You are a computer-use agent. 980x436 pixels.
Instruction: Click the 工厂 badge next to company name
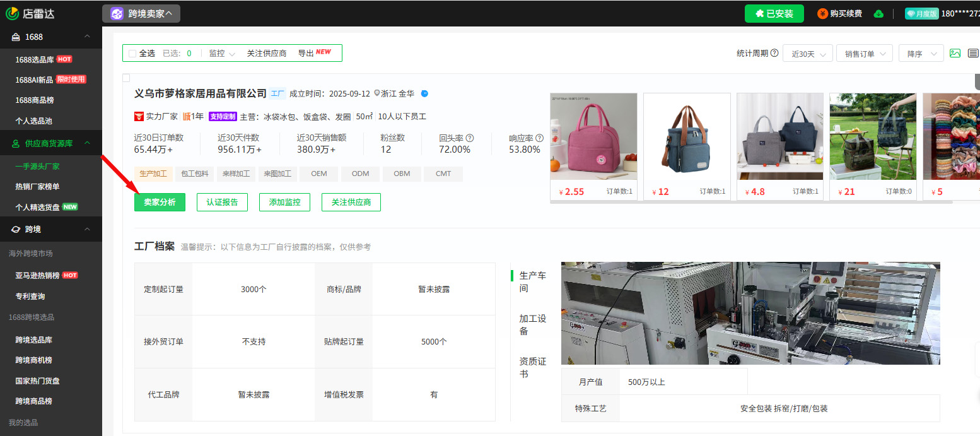point(277,93)
